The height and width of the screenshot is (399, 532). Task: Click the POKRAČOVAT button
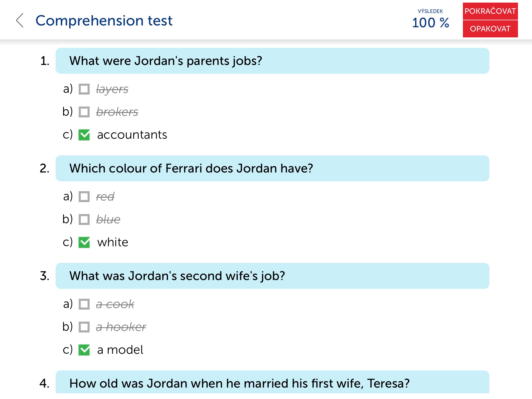(x=490, y=11)
